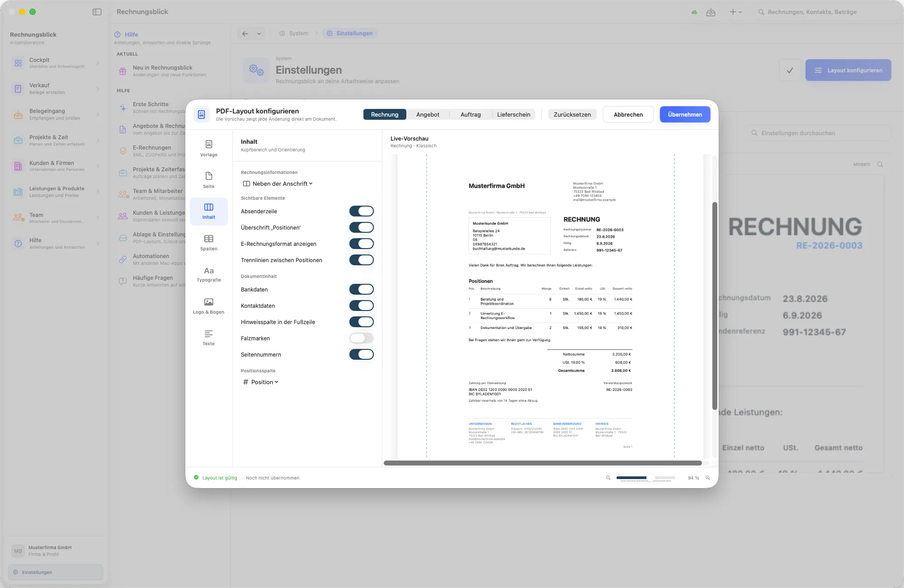Screen dimensions: 904x588
Task: Open the Neben der Anschrift dropdown
Action: tap(278, 183)
